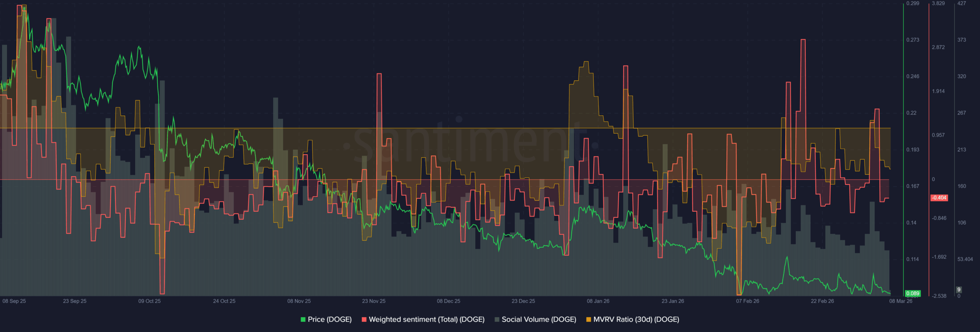The height and width of the screenshot is (332, 980).
Task: Click the red Weighted sentiment legend swatch
Action: coord(364,319)
